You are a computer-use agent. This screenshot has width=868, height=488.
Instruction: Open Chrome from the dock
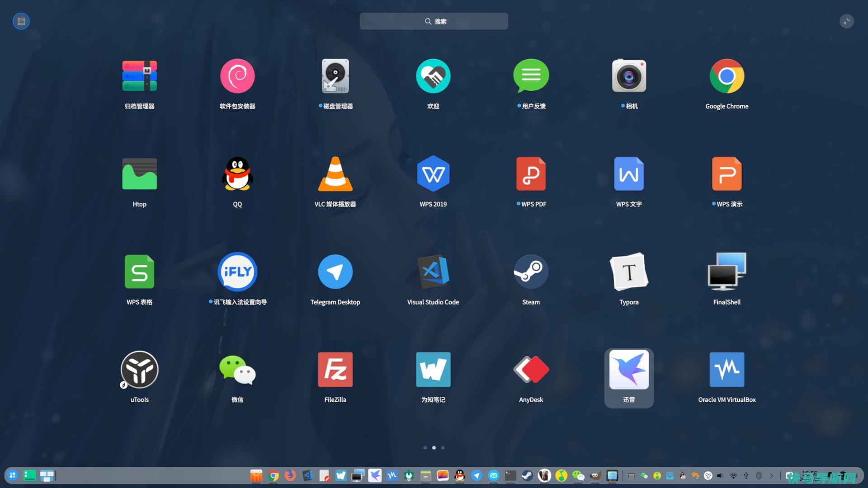pyautogui.click(x=274, y=475)
